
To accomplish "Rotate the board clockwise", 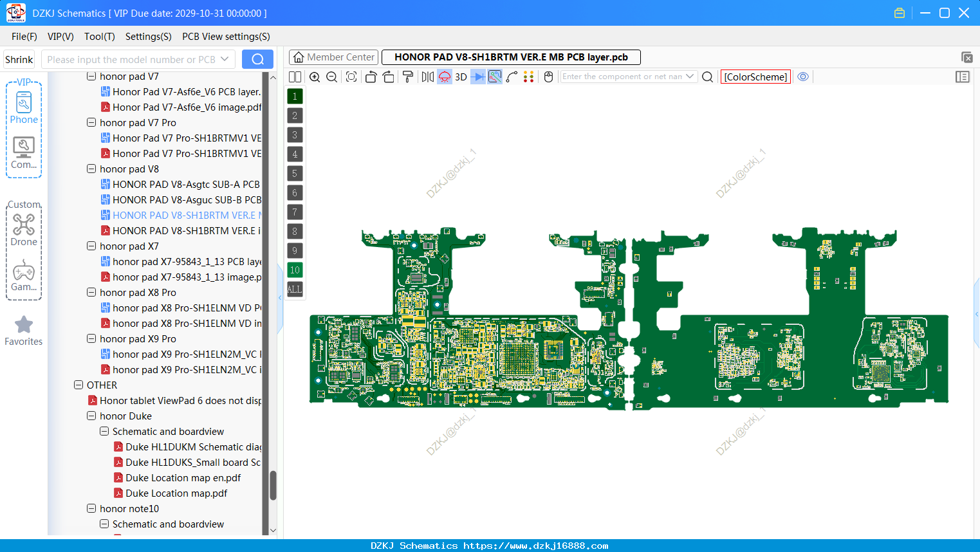I will (x=389, y=77).
